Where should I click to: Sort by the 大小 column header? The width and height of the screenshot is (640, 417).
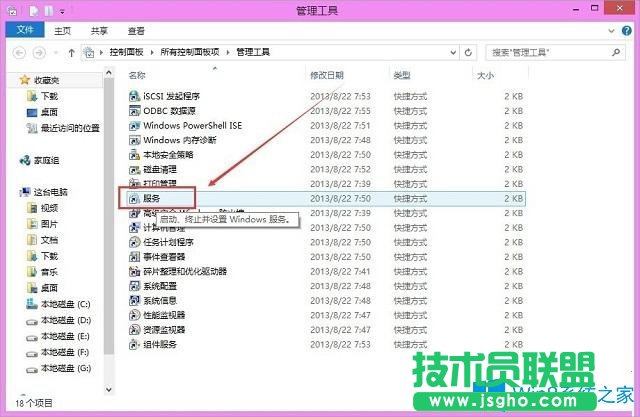coord(486,75)
